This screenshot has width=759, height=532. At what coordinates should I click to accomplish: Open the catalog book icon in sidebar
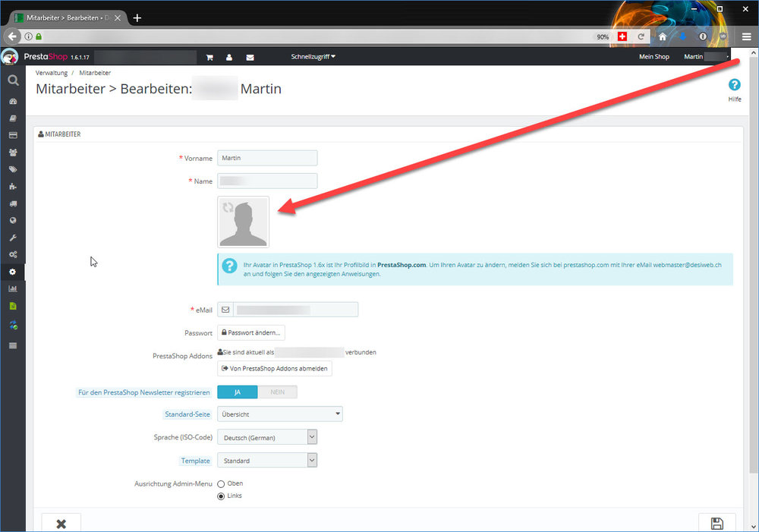[x=13, y=118]
